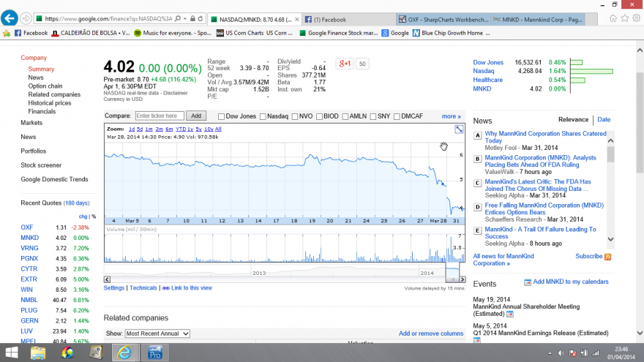Set chart zoom to 6m
This screenshot has width=644, height=362.
[169, 129]
